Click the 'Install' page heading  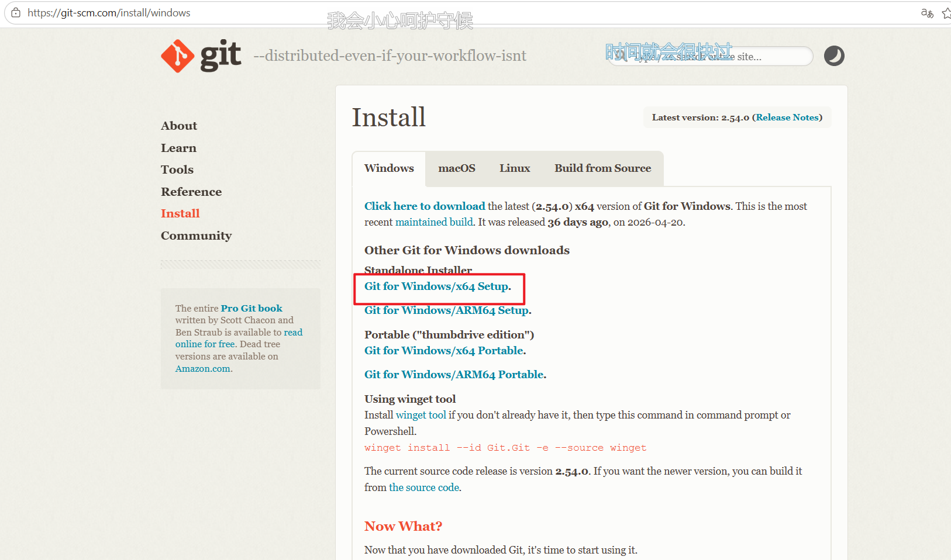(389, 117)
